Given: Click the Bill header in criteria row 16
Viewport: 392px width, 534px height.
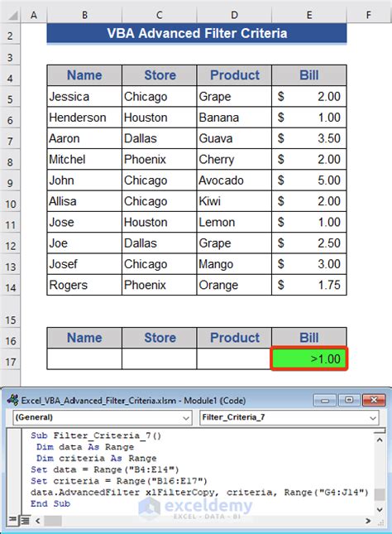Looking at the screenshot, I should pos(309,338).
